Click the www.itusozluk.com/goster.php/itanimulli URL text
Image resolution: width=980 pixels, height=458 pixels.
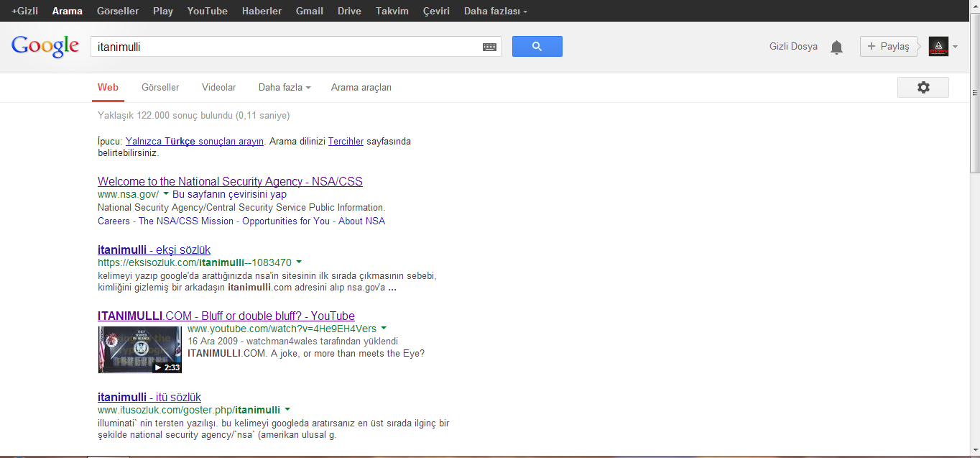click(x=189, y=410)
